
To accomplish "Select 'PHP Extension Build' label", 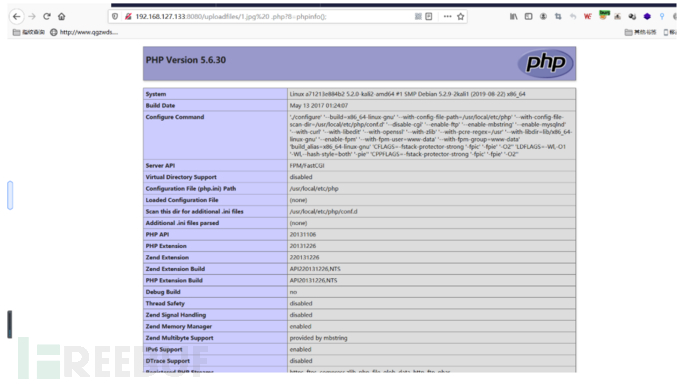I will pos(174,280).
